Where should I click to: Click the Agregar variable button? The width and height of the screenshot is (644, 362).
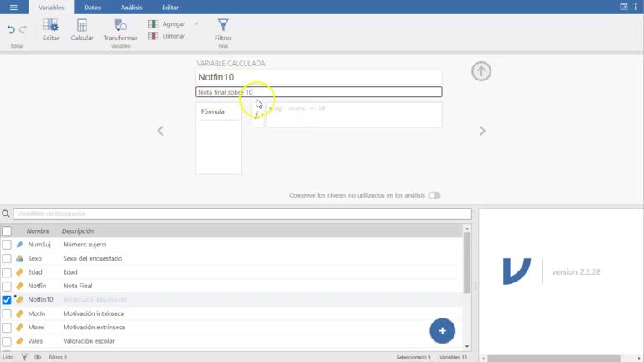tap(167, 24)
